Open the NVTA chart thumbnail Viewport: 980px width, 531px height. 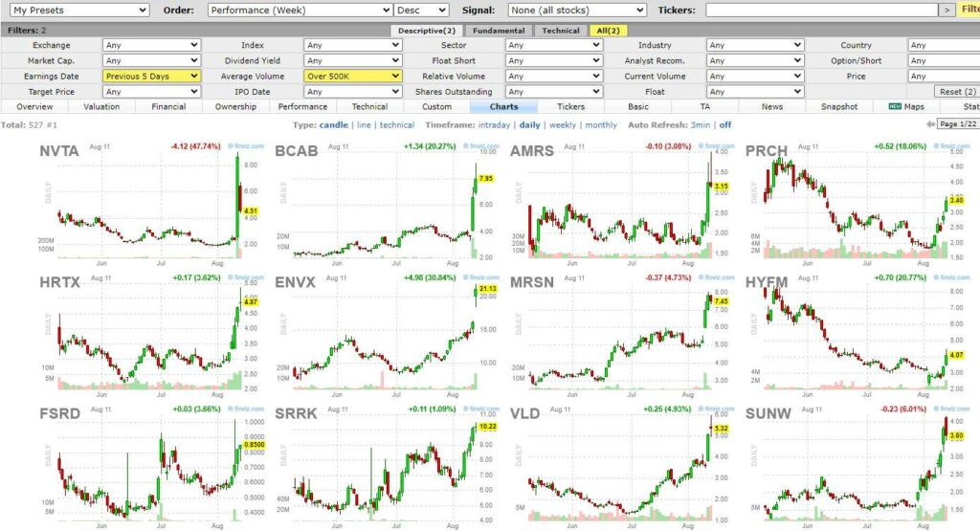[151, 203]
